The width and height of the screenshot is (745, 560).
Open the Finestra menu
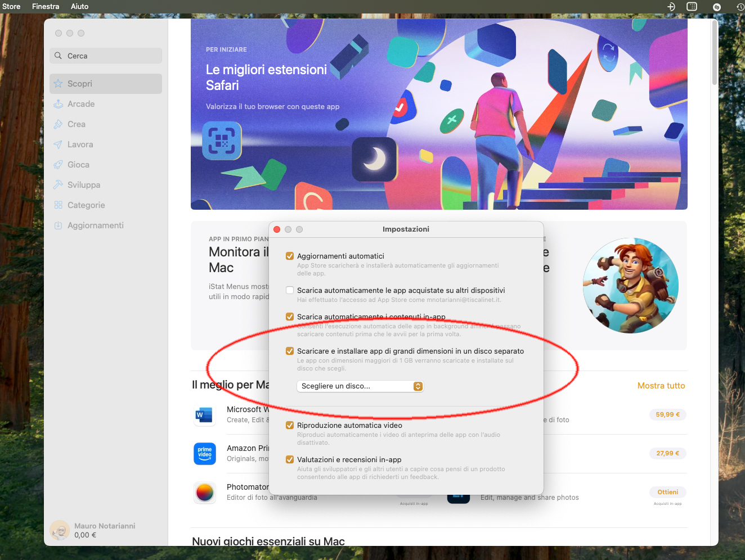click(x=46, y=7)
